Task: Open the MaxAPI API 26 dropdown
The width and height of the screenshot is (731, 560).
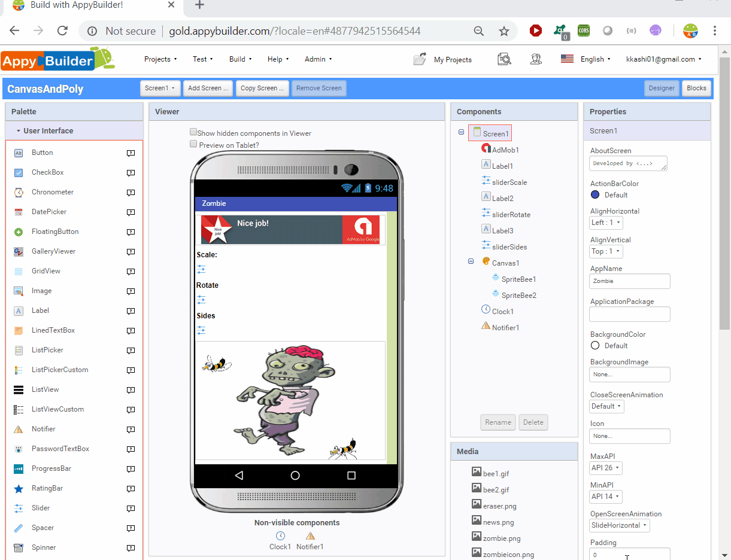Action: pos(606,468)
